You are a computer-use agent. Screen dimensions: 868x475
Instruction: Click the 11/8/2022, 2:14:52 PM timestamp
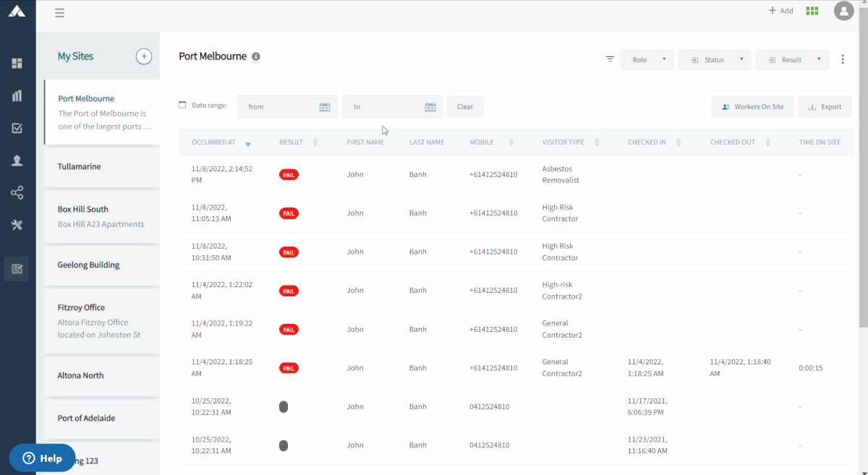pyautogui.click(x=222, y=174)
